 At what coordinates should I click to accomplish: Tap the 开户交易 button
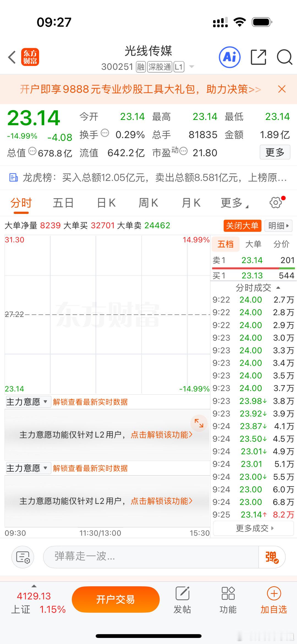pyautogui.click(x=116, y=599)
